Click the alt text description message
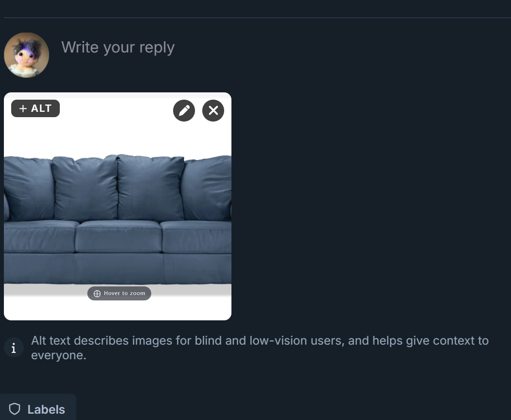Screen dimensions: 511x420 coord(260,348)
